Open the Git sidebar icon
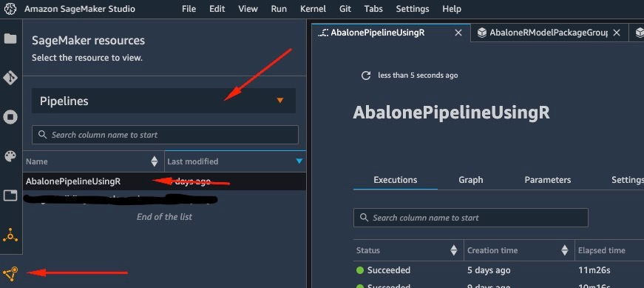The width and height of the screenshot is (644, 288). (x=10, y=78)
